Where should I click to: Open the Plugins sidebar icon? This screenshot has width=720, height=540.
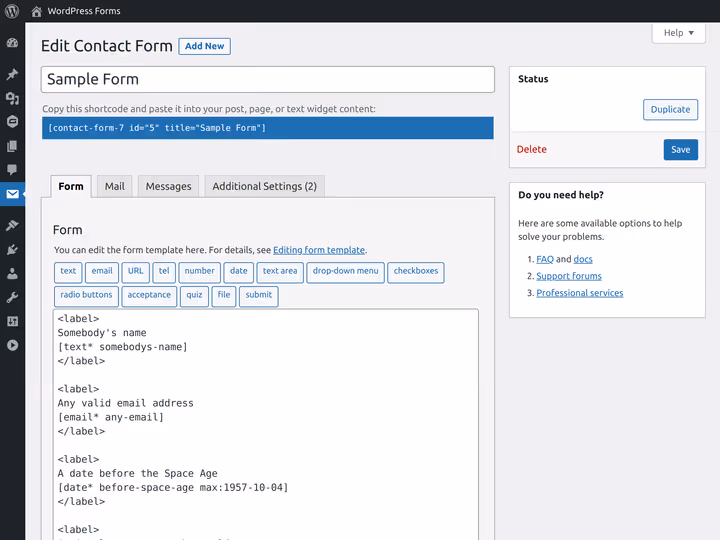[12, 249]
